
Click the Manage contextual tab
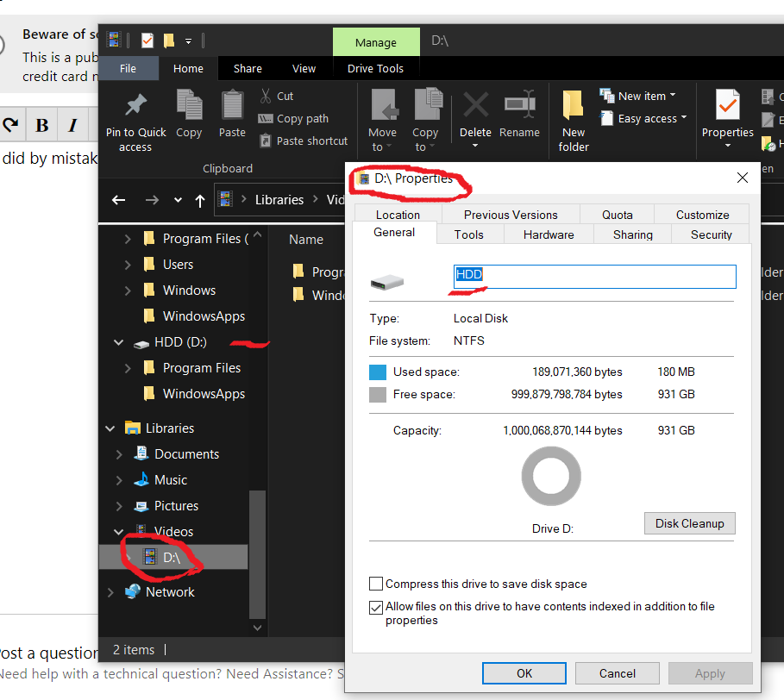[376, 42]
